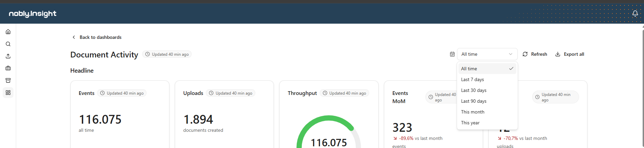Click the nobly.Insight logo

pos(33,14)
